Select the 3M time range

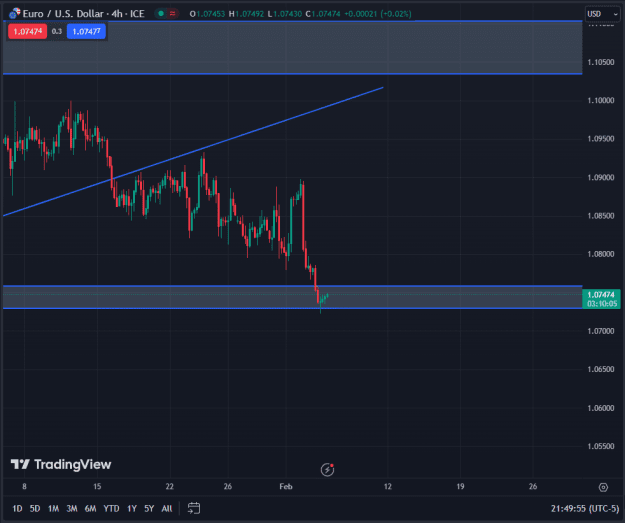click(72, 508)
